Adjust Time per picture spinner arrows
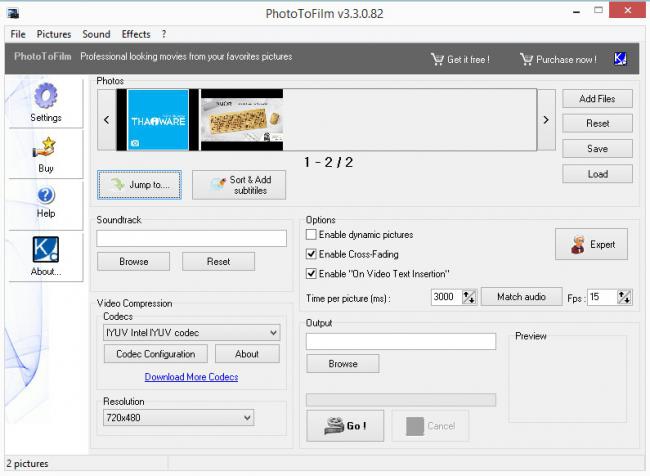The height and width of the screenshot is (476, 650). pos(469,297)
